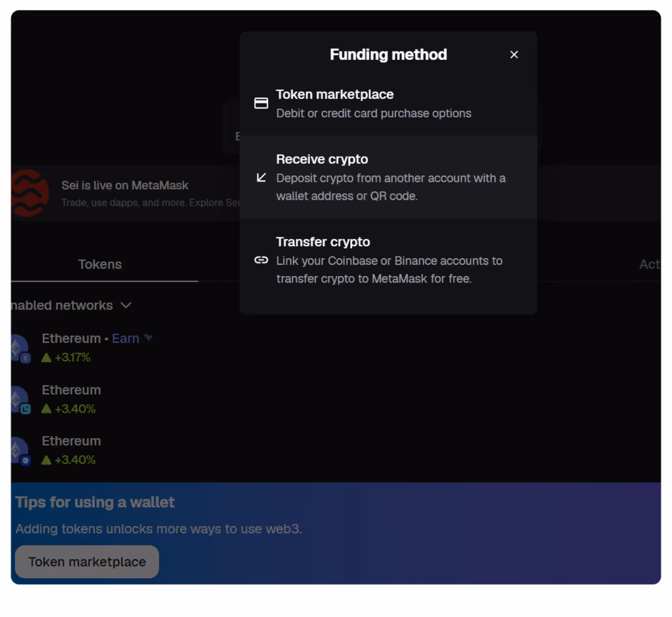Image resolution: width=672 pixels, height=617 pixels.
Task: Click the link icon beside Transfer crypto
Action: click(x=261, y=260)
